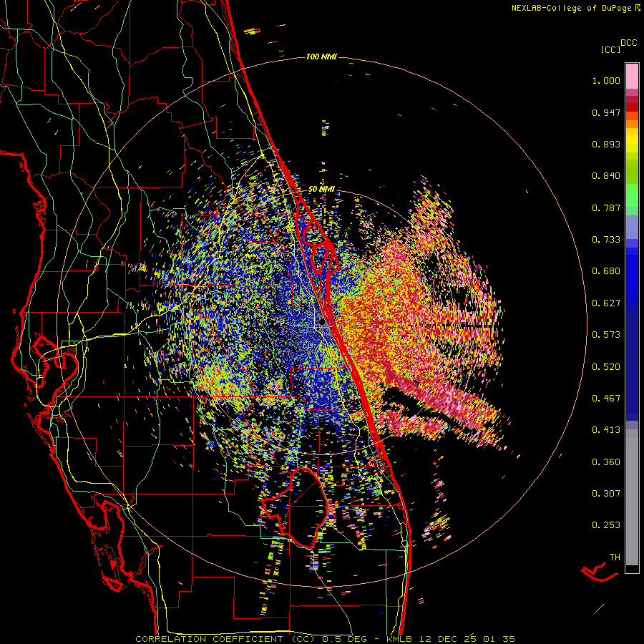The image size is (644, 644).
Task: Click the 0.680 color scale value
Action: click(606, 271)
